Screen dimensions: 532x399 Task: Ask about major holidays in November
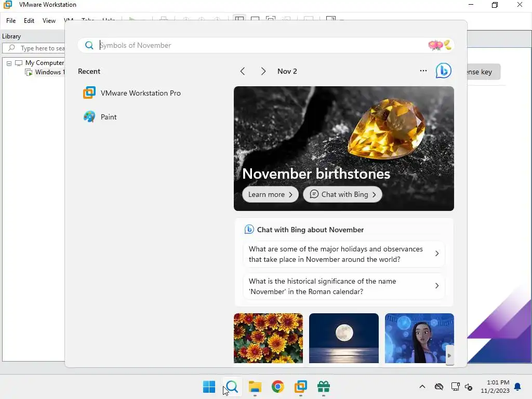pos(344,254)
